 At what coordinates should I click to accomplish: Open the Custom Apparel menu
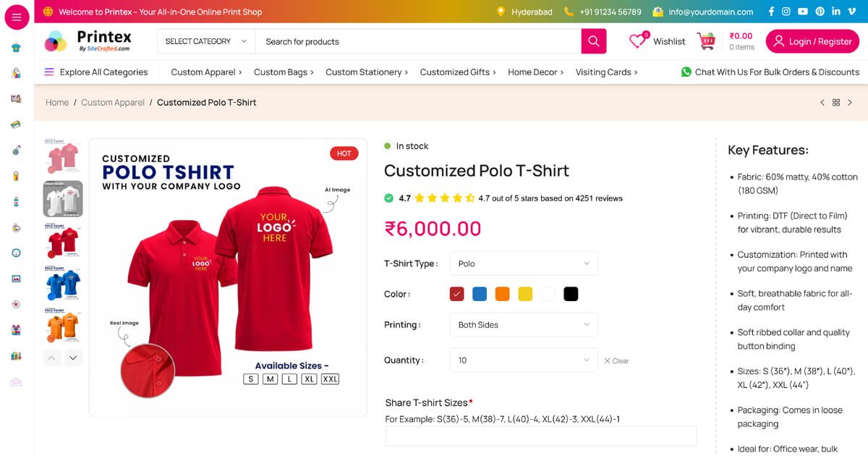[206, 72]
